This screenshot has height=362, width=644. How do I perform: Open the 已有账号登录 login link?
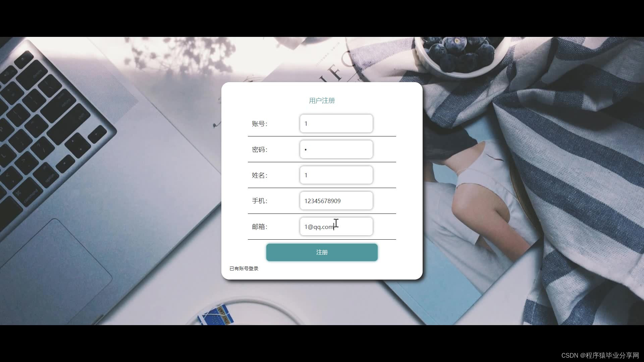click(x=244, y=268)
